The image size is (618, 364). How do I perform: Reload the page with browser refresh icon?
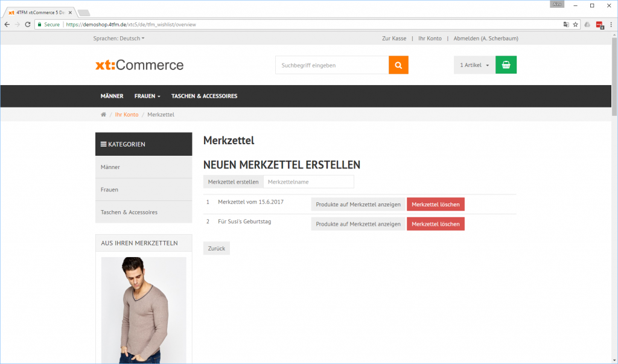coord(28,25)
